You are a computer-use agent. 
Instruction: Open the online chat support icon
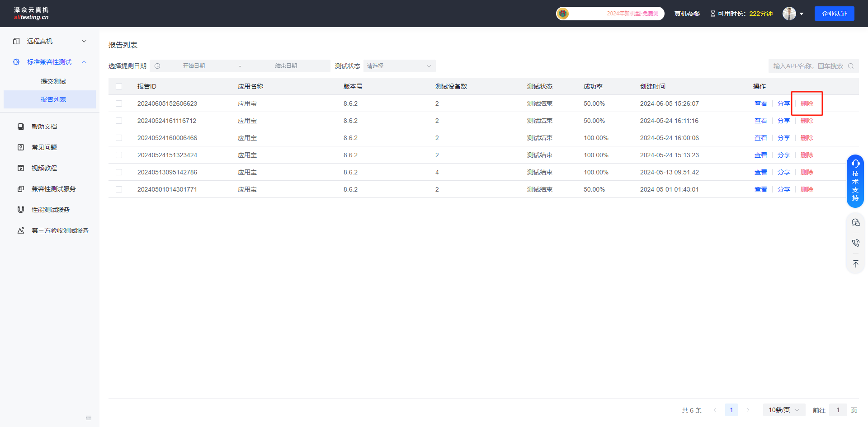[855, 222]
